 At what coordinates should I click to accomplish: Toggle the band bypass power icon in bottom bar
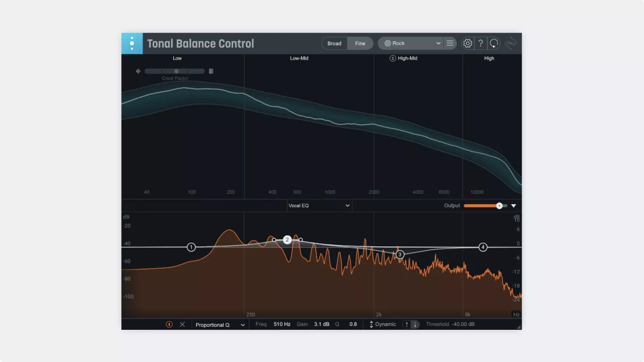[x=170, y=324]
